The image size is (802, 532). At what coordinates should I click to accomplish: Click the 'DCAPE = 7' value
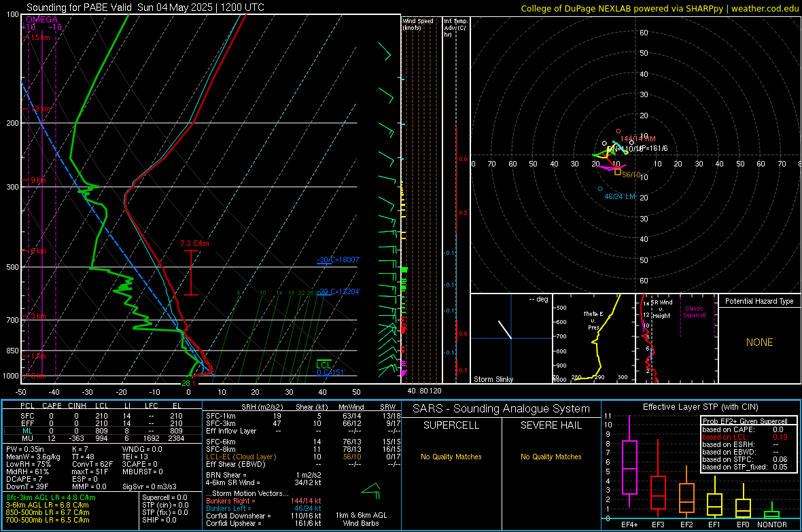(x=24, y=479)
